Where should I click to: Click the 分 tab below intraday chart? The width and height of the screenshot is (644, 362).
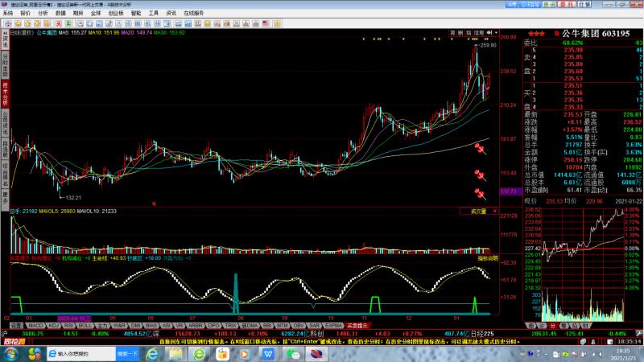coord(552,326)
